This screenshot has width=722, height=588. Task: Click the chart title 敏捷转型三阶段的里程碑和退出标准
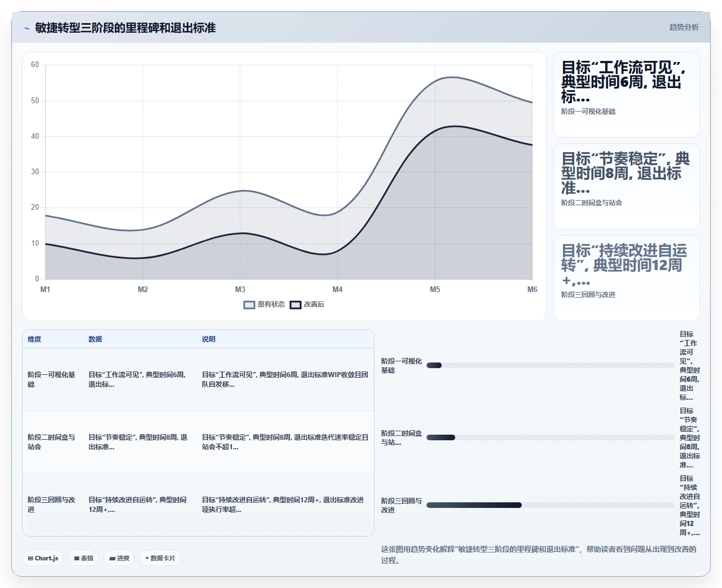click(x=125, y=28)
